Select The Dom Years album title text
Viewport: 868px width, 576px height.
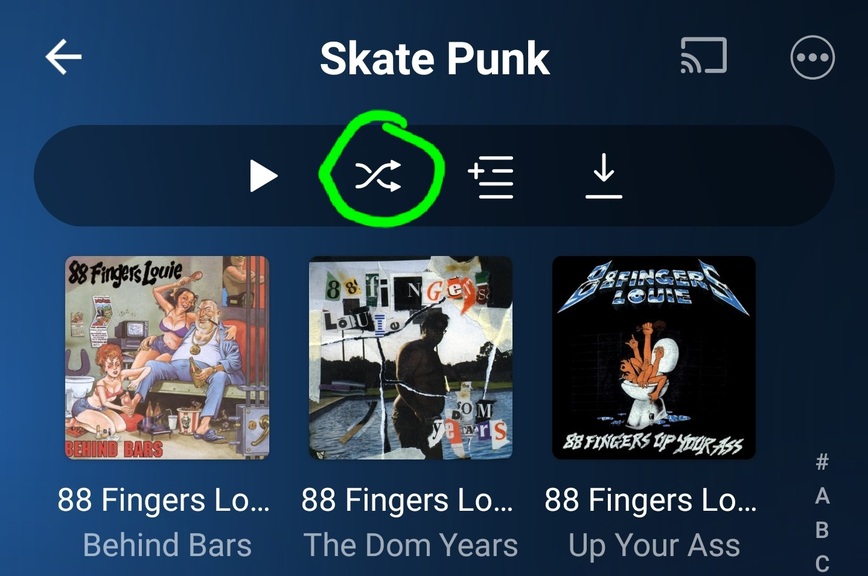tap(411, 545)
